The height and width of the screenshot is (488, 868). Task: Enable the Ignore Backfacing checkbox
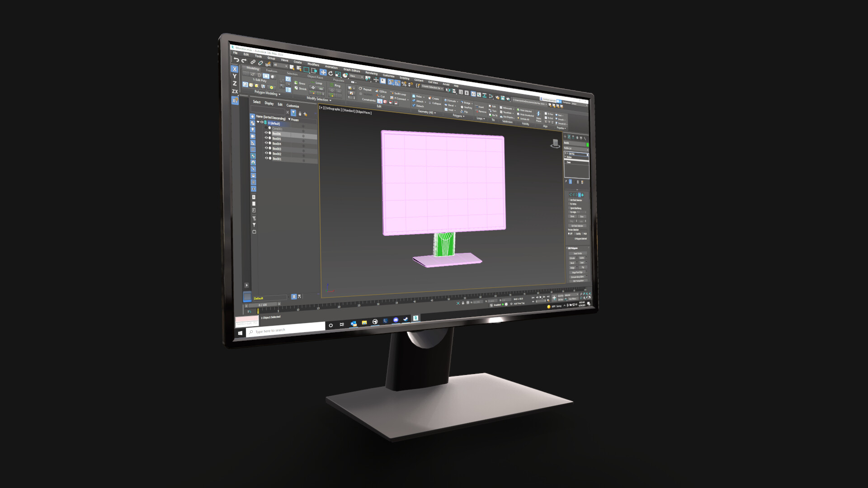[570, 209]
